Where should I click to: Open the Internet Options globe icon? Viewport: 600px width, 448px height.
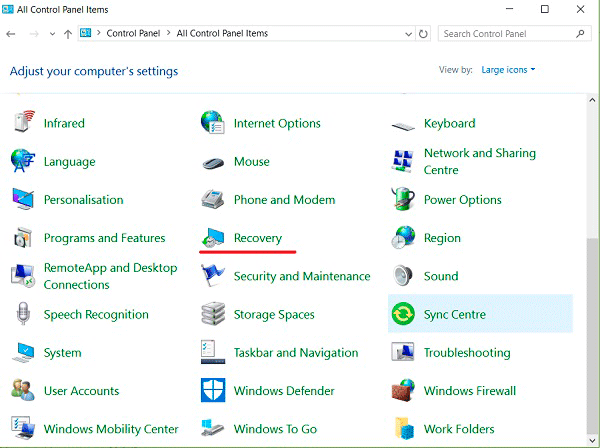tap(213, 122)
